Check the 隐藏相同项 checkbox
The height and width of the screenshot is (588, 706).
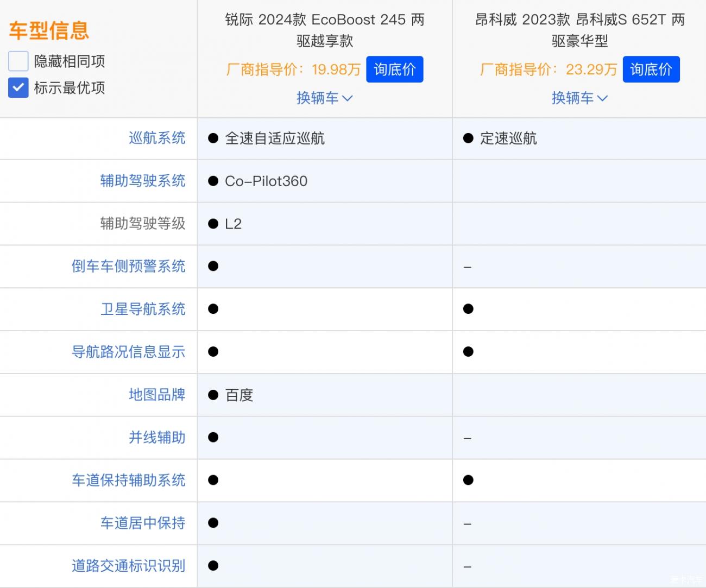[18, 61]
